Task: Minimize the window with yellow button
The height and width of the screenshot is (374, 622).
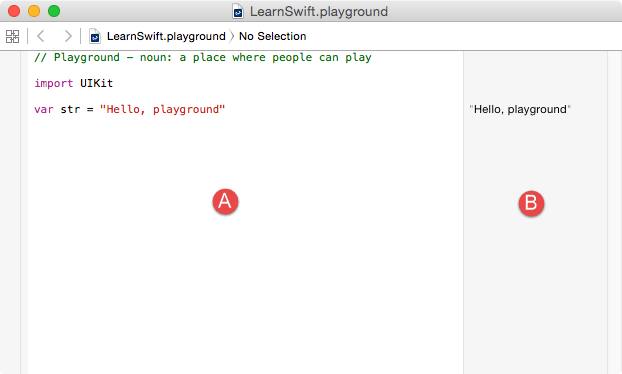Action: click(34, 11)
